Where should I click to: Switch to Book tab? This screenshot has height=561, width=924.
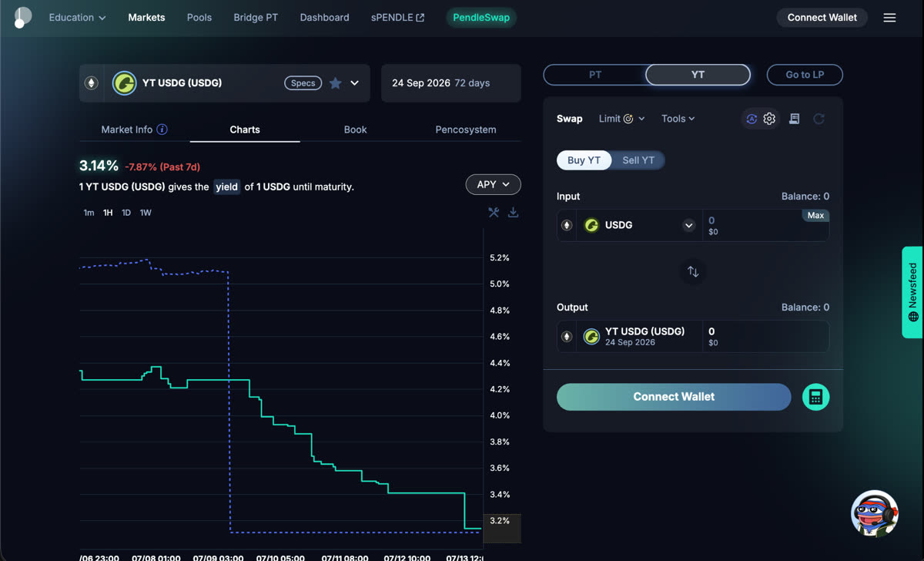(355, 129)
